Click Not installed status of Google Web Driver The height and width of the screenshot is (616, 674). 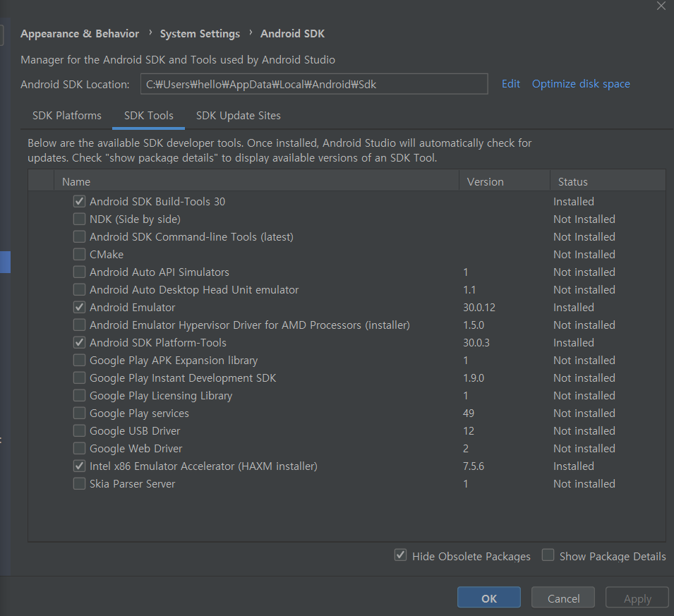(x=584, y=448)
